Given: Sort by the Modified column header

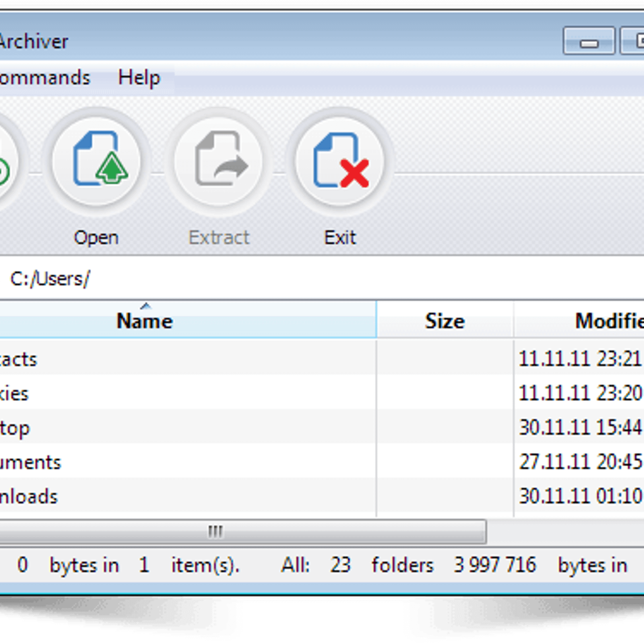Looking at the screenshot, I should tap(579, 320).
